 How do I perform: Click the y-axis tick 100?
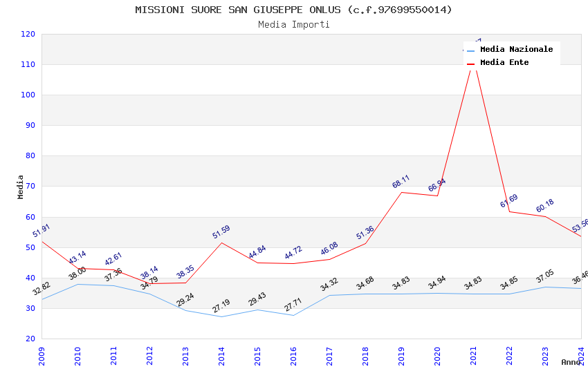[x=28, y=95]
